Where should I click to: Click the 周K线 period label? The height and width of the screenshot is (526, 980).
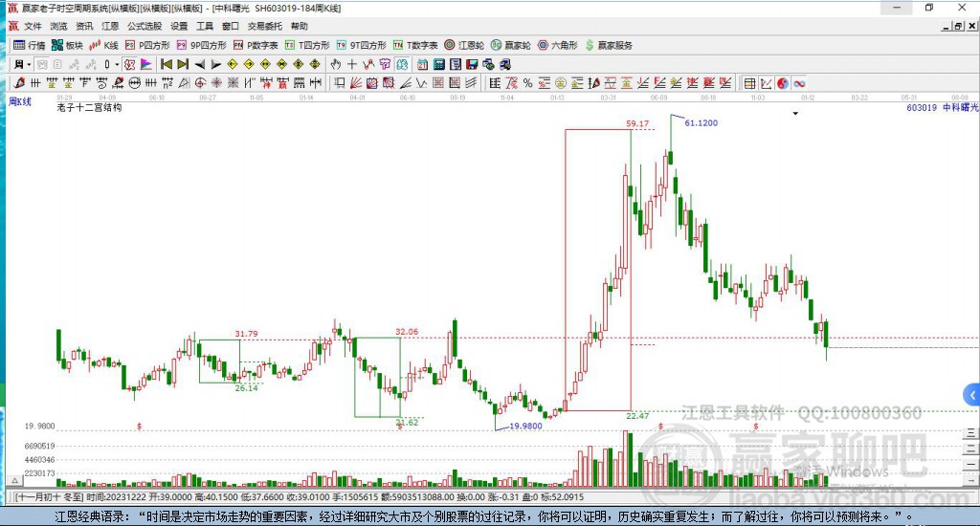(19, 101)
